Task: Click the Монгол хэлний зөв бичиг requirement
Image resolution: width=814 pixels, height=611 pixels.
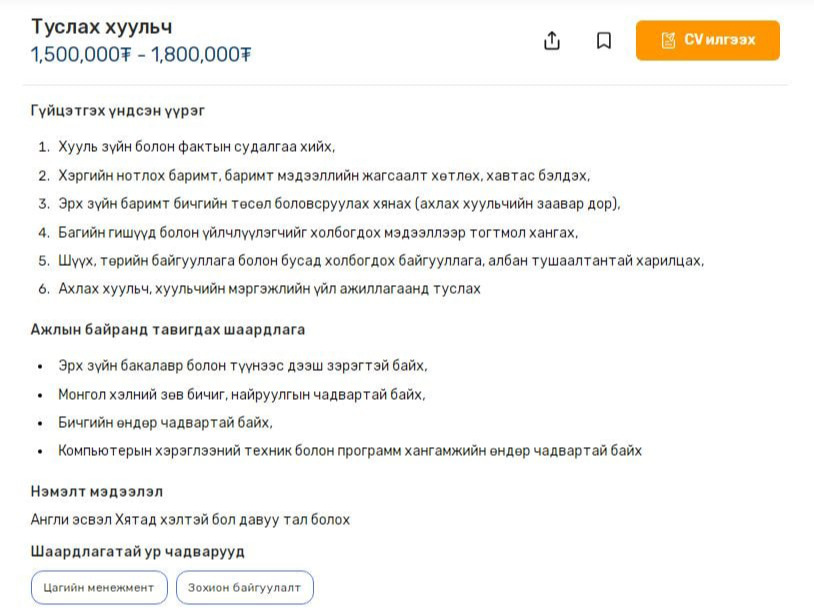Action: coord(242,394)
